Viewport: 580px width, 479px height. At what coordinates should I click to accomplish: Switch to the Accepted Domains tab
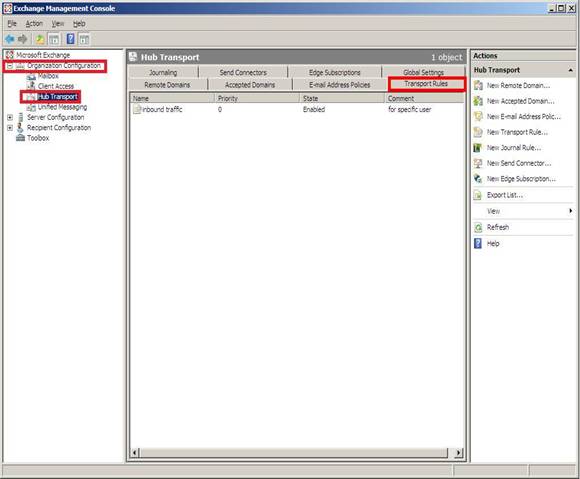(250, 85)
